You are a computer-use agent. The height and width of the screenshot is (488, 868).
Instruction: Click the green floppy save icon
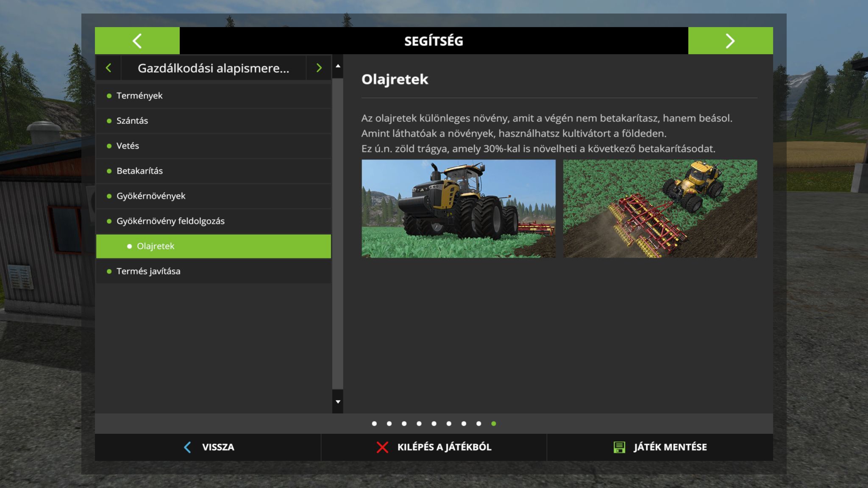(x=619, y=447)
